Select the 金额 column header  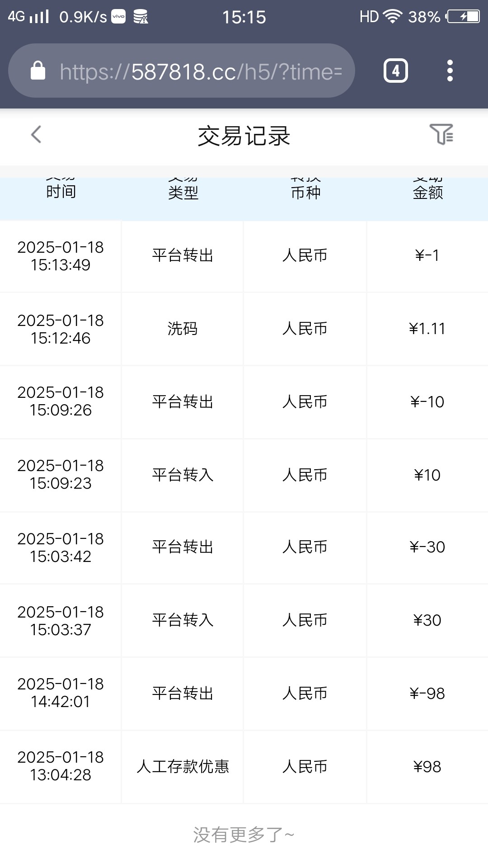pos(427,193)
